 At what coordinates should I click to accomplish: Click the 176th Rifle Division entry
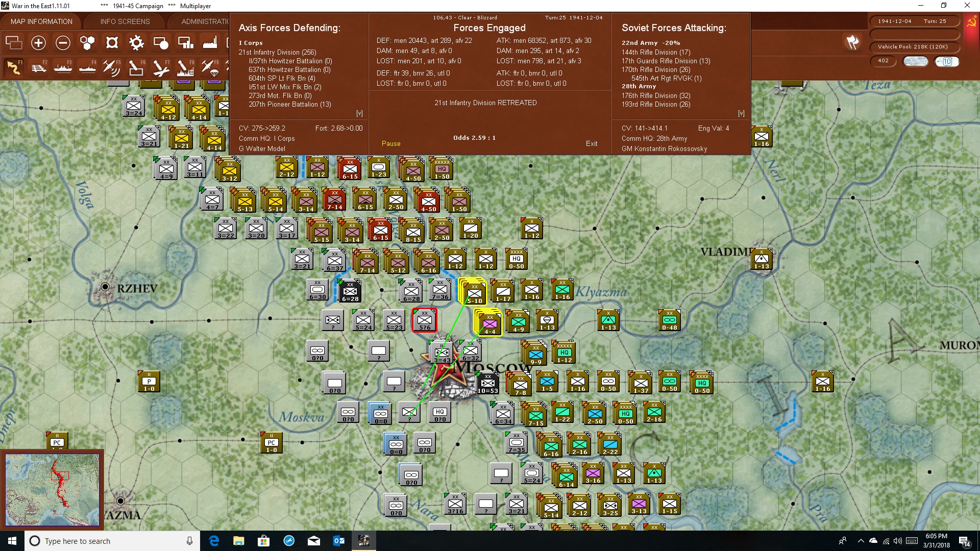point(656,95)
